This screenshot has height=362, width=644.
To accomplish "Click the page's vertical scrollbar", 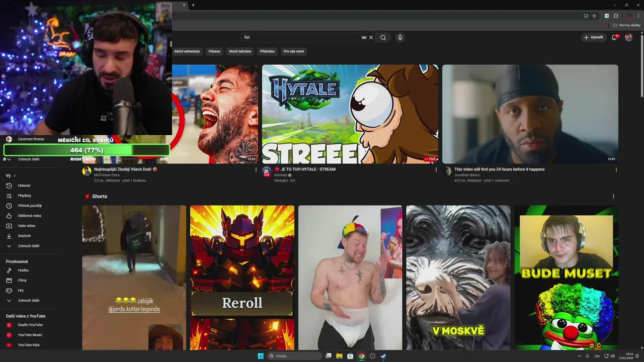I will pos(641,65).
